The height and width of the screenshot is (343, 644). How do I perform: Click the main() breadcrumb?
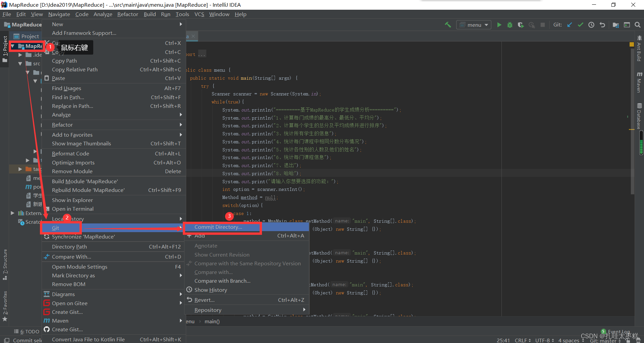212,321
